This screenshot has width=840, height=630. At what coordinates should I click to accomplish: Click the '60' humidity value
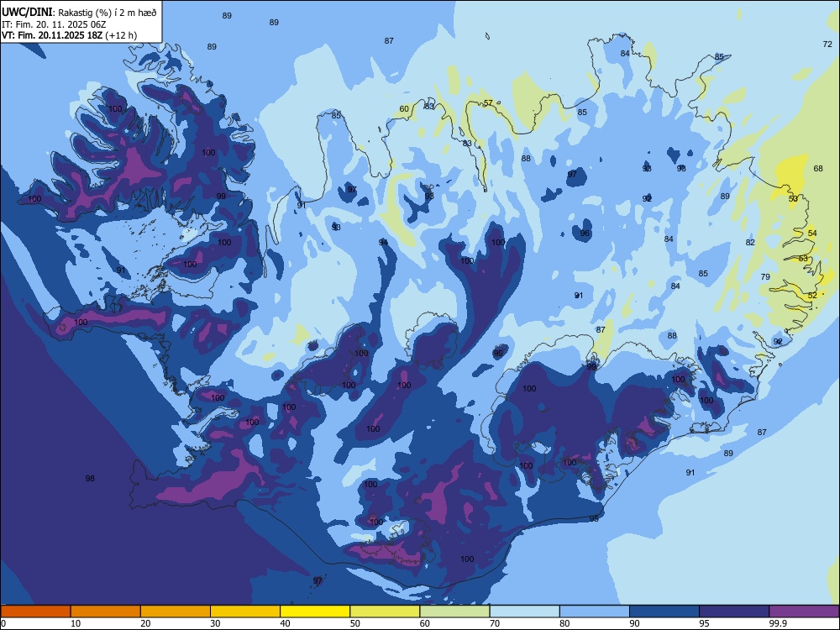pos(404,108)
